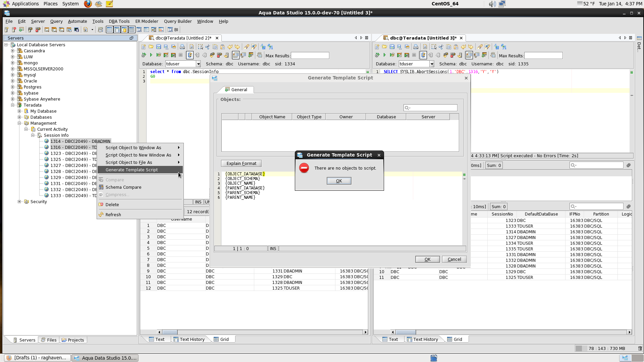Click the BI visual analytics icon in main toolbar
This screenshot has height=362, width=644.
click(x=173, y=29)
